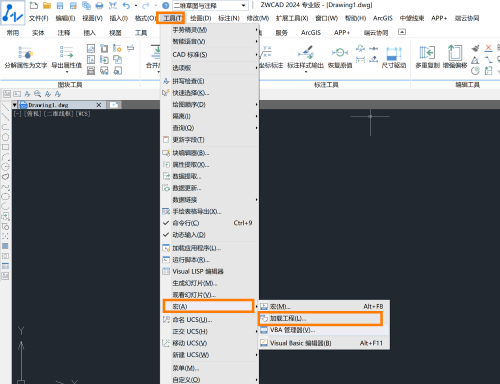Toggle ribbon minimize button beside 端云协同
Viewport: 500px width, 384px height.
coord(402,32)
